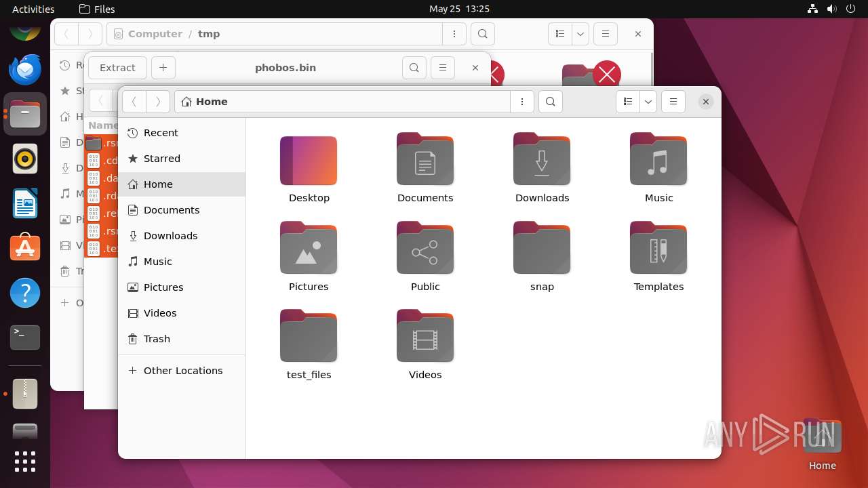Open the snap folder
This screenshot has width=868, height=488.
point(542,257)
